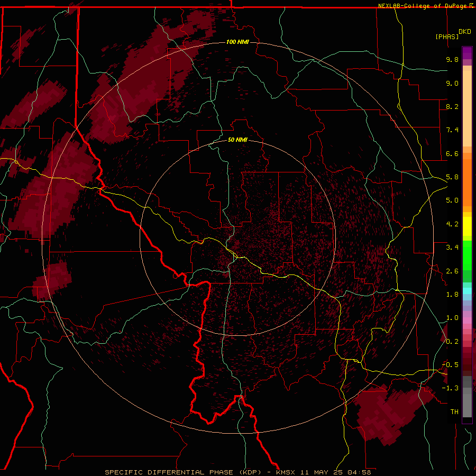Click the -1.3 value on the scale
The image size is (476, 476).
point(450,388)
